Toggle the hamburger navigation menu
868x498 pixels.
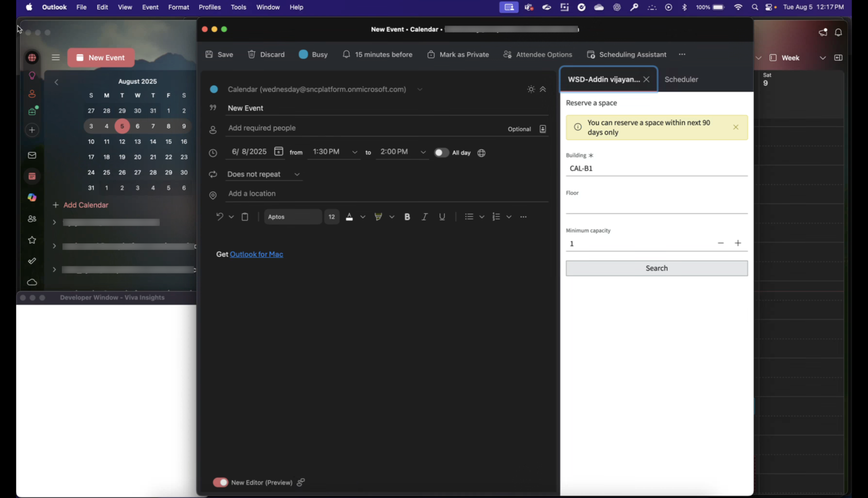pos(56,58)
